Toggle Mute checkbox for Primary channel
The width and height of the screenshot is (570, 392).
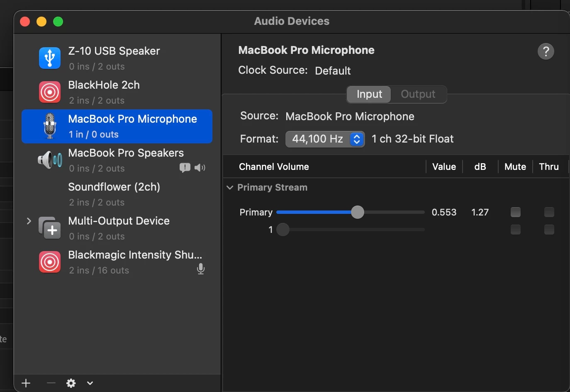click(x=516, y=212)
